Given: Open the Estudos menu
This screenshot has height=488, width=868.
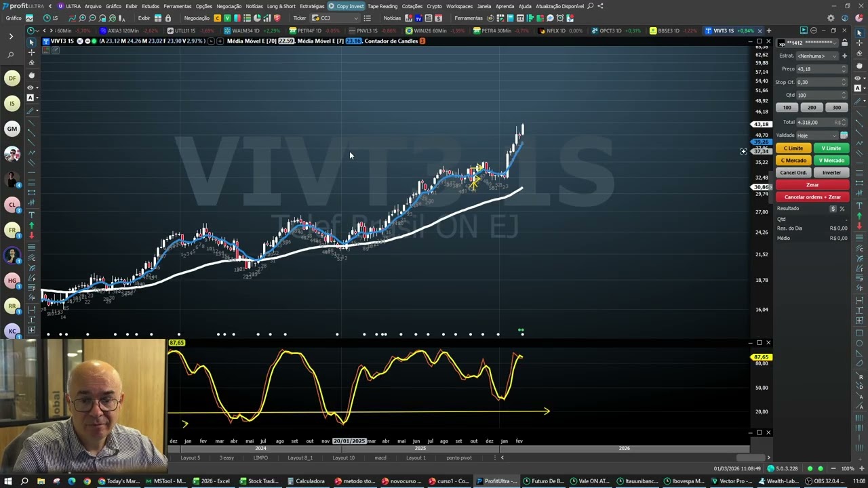Looking at the screenshot, I should (x=151, y=6).
